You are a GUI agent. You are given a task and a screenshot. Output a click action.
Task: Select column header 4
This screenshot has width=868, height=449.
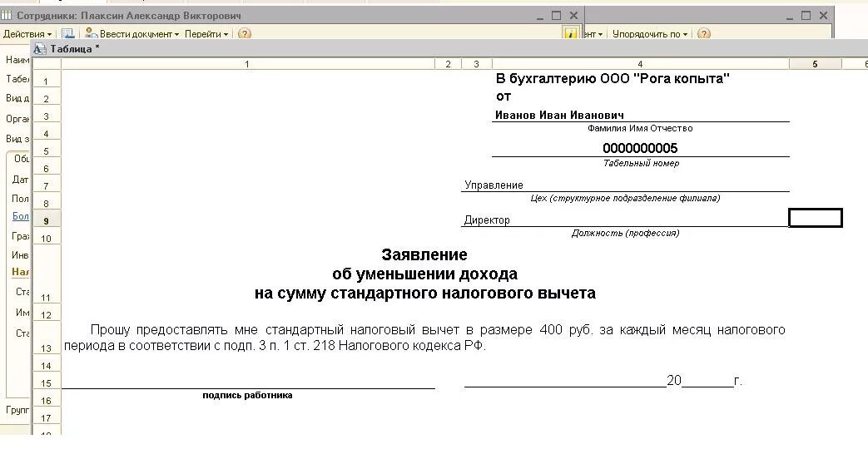640,64
